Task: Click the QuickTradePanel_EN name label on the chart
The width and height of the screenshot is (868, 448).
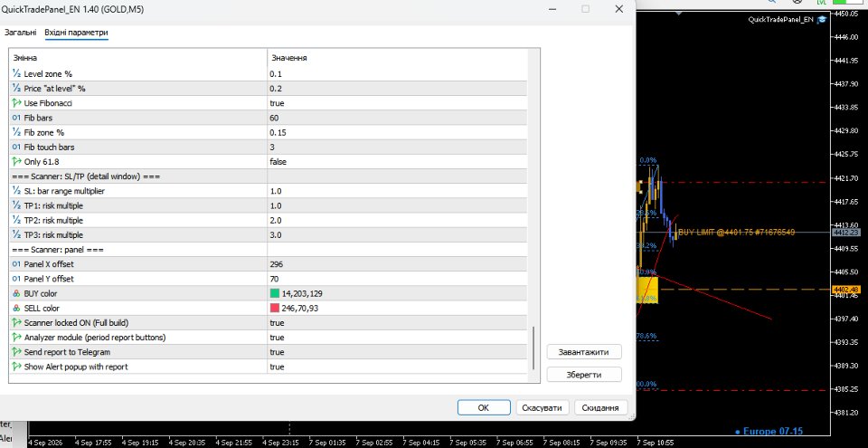Action: click(780, 19)
